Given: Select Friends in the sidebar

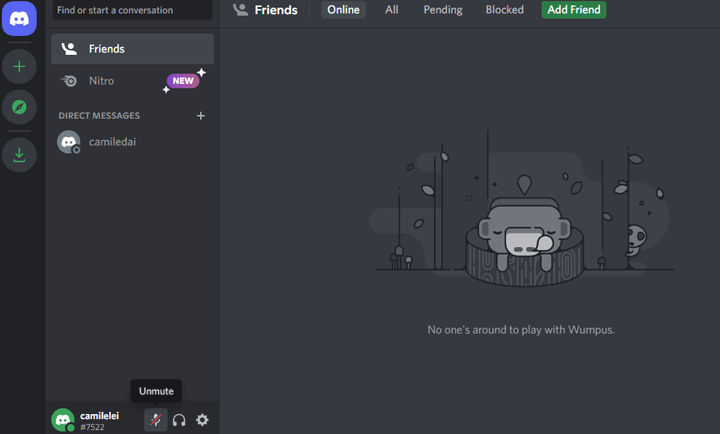Looking at the screenshot, I should coord(132,49).
